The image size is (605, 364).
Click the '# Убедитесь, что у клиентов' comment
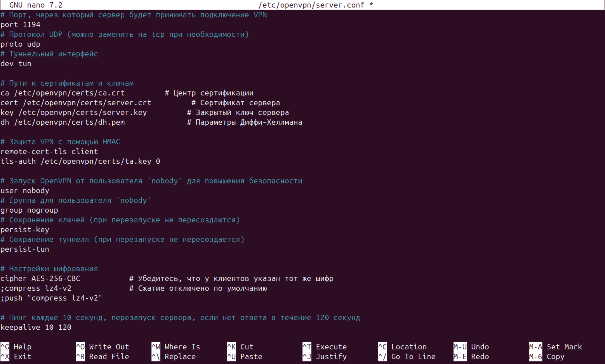(231, 278)
